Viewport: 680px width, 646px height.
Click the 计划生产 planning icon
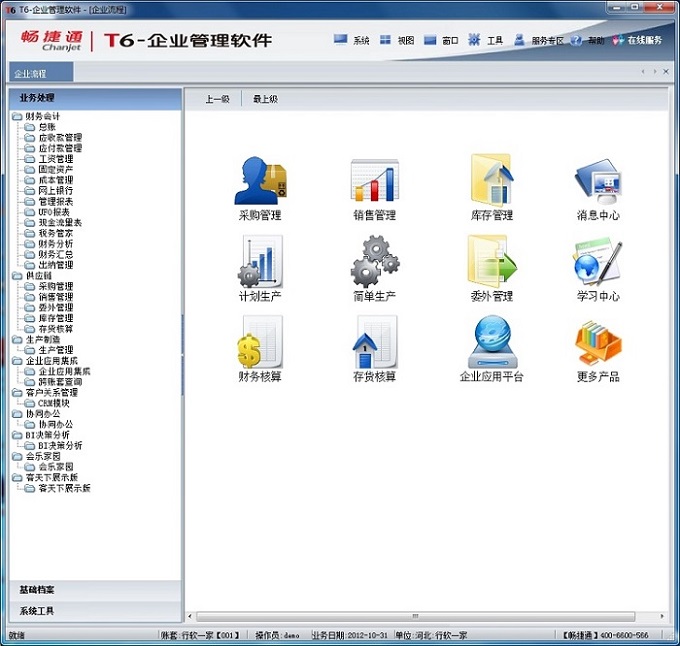pyautogui.click(x=259, y=262)
